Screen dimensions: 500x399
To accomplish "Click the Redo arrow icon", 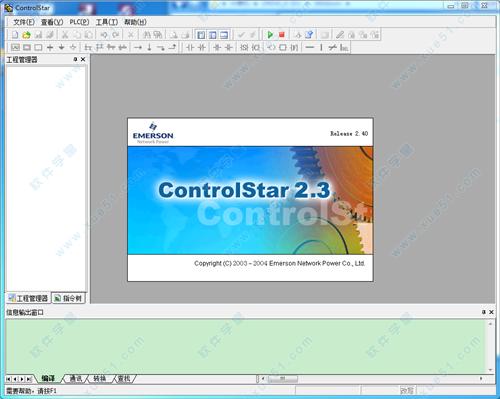I will 116,35.
